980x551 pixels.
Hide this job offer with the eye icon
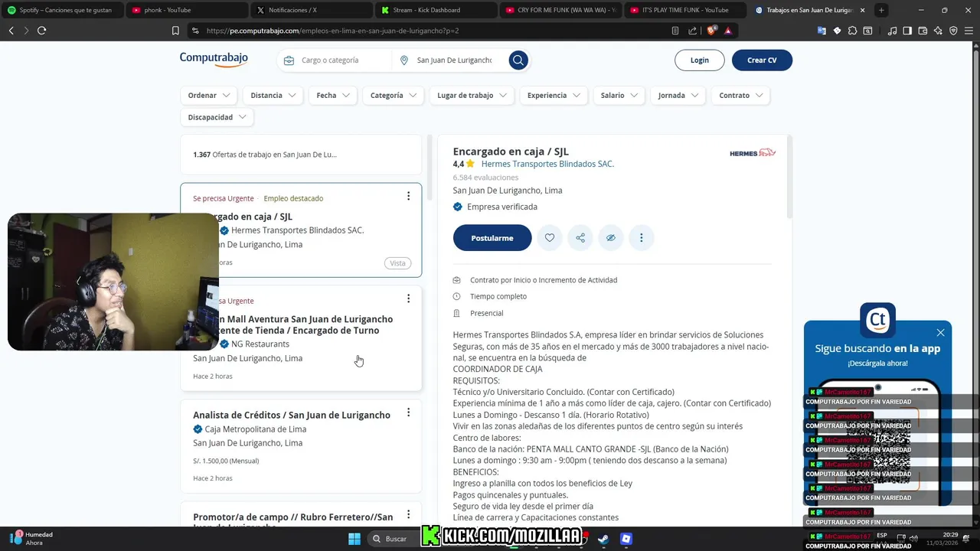611,238
